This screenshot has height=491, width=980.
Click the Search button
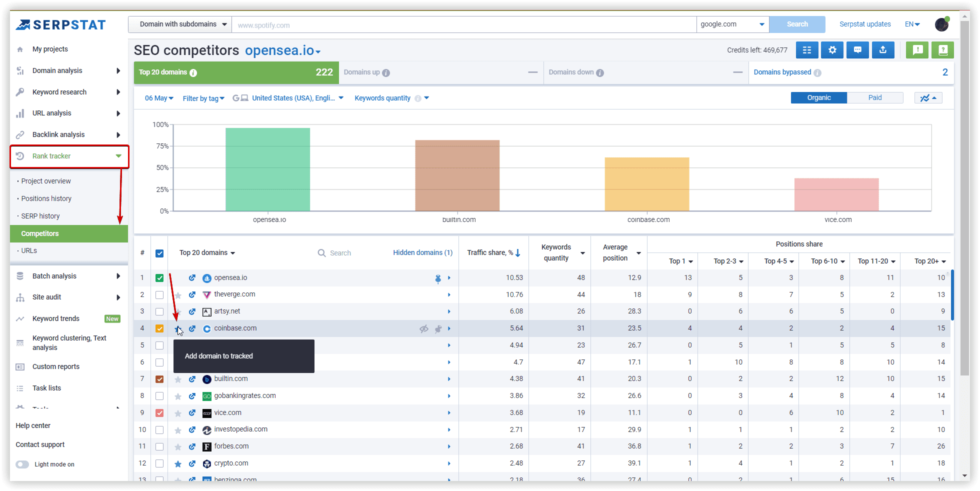pyautogui.click(x=797, y=24)
